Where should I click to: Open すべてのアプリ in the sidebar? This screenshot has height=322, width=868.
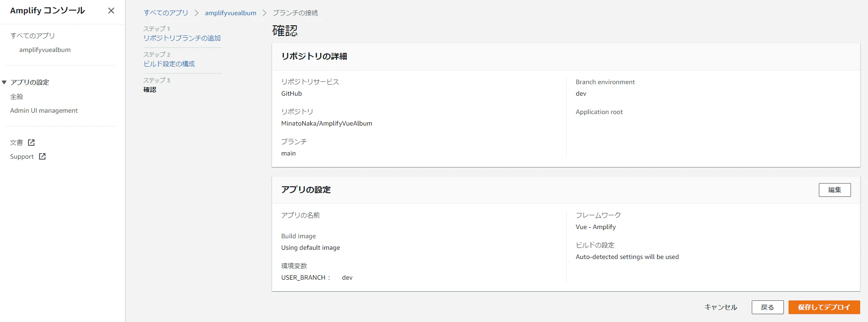click(33, 35)
